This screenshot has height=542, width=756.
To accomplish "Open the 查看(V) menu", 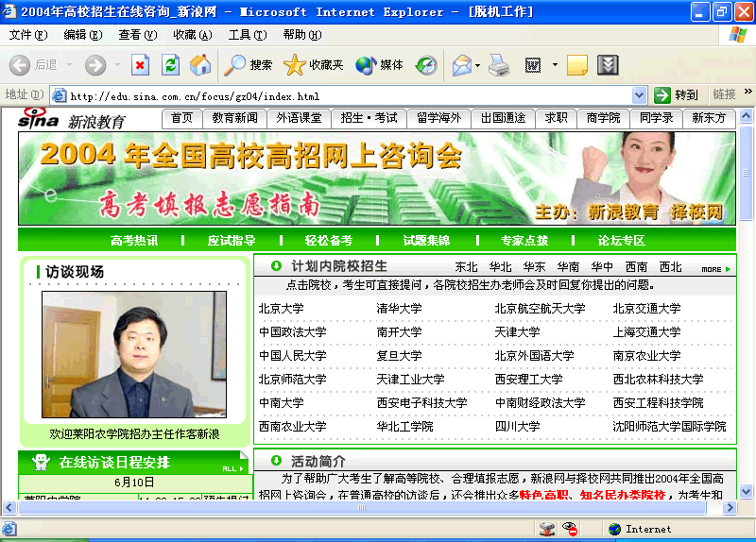I will 138,35.
